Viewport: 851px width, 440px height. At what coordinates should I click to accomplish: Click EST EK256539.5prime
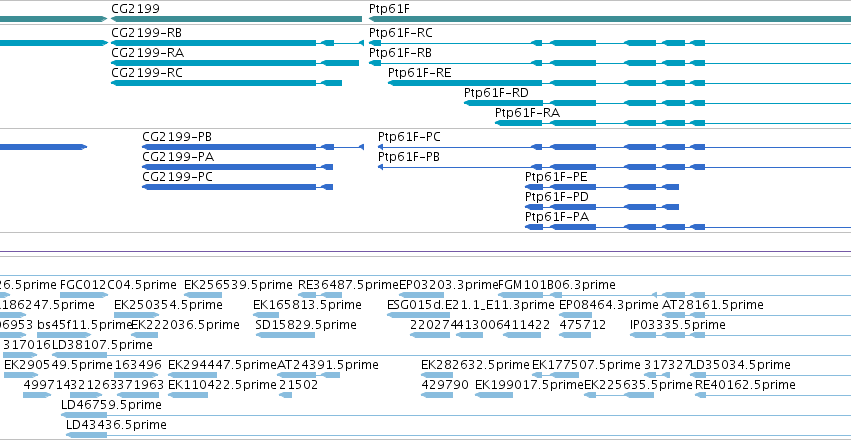tap(203, 295)
